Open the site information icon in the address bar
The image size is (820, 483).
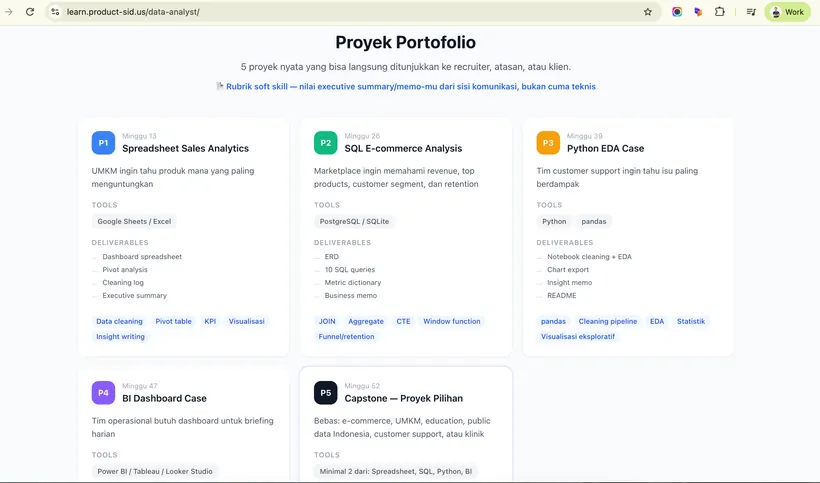pos(55,12)
